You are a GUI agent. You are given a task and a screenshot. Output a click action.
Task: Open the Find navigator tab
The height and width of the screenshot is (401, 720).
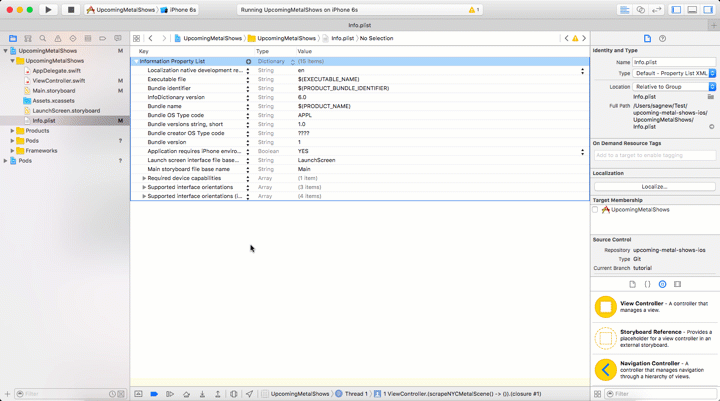coord(43,39)
